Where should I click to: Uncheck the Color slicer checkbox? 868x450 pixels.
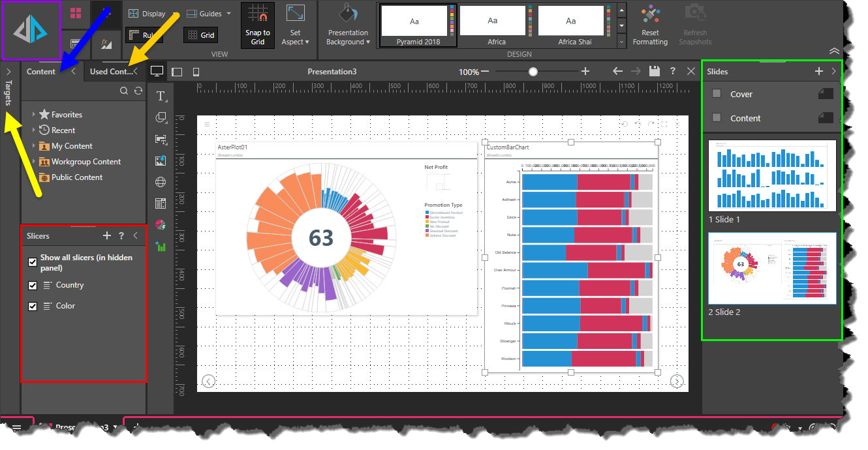pyautogui.click(x=33, y=306)
